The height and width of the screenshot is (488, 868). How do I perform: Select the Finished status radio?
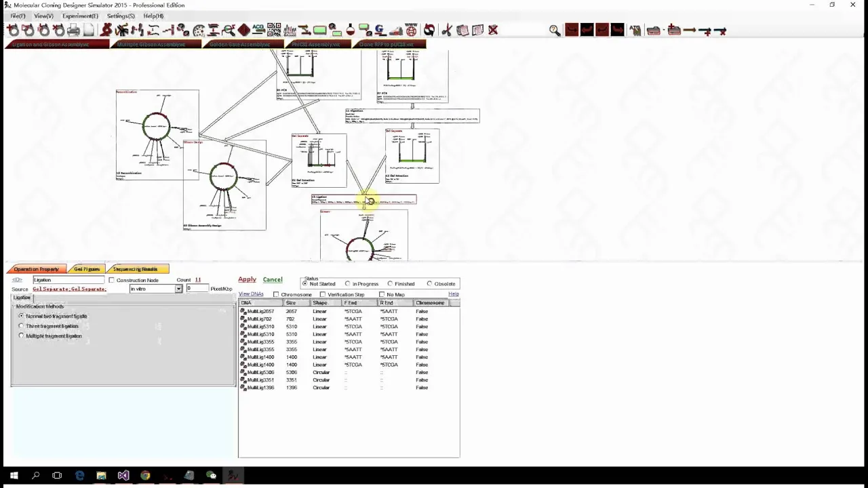click(x=390, y=284)
